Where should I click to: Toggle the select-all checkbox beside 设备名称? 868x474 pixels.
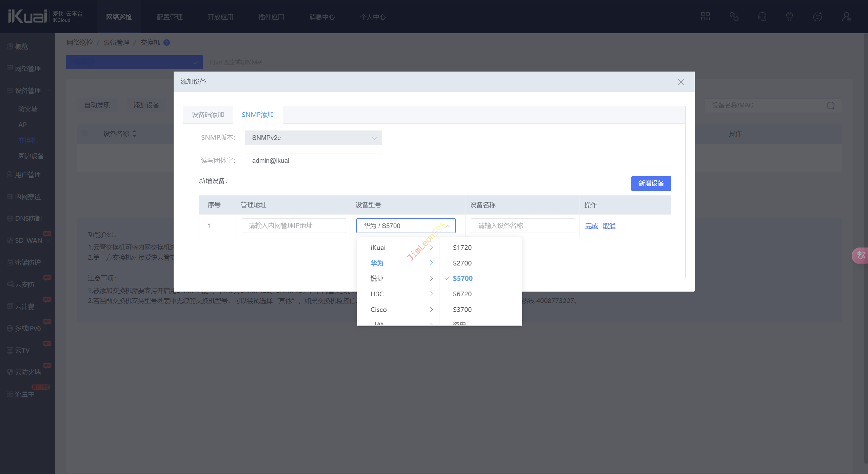coord(84,133)
